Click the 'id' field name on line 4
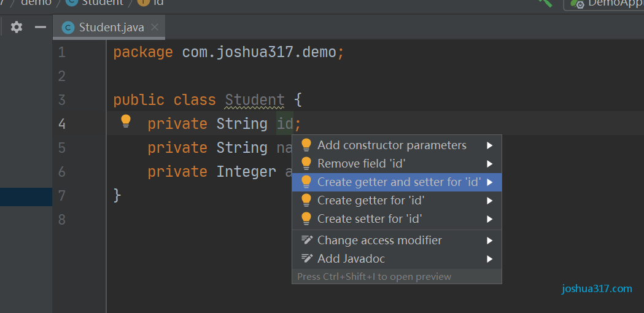This screenshot has width=644, height=313. [x=285, y=123]
